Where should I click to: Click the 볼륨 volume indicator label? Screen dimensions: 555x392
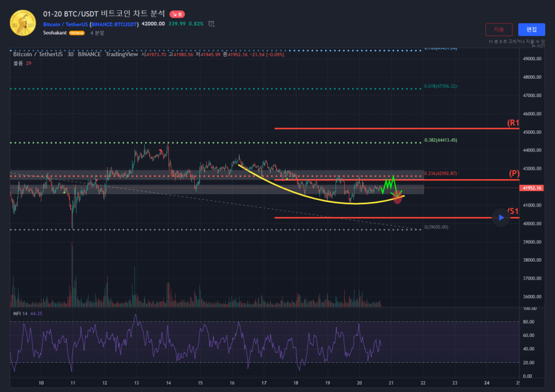(18, 63)
